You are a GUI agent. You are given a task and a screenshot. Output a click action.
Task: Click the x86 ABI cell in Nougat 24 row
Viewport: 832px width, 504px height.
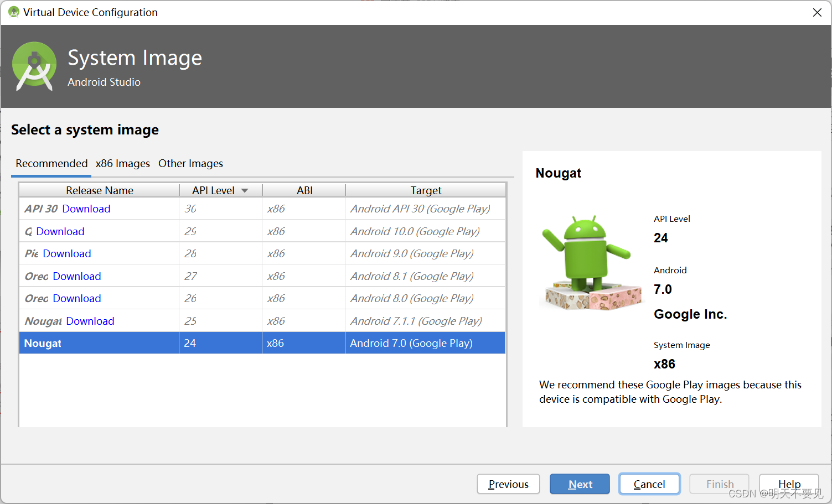point(303,343)
